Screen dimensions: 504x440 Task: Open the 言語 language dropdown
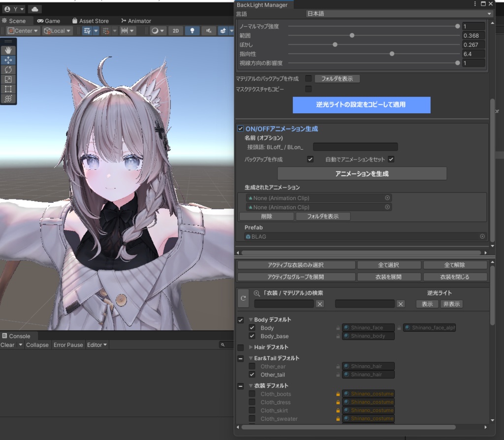400,14
